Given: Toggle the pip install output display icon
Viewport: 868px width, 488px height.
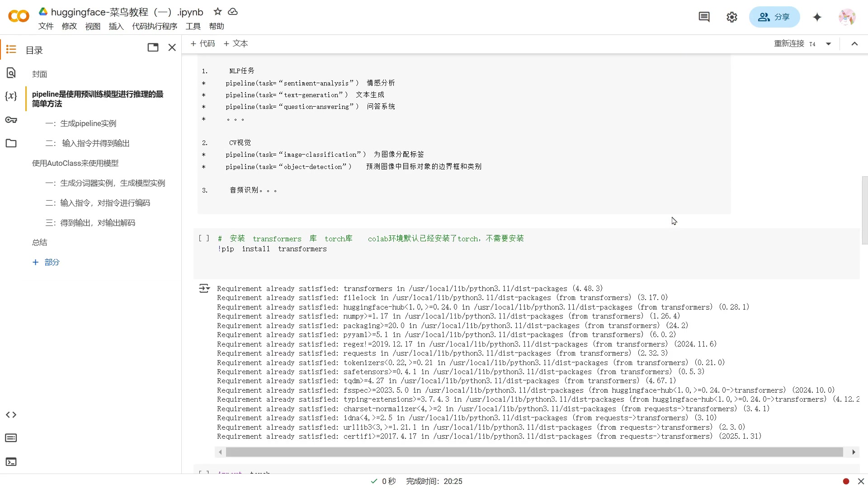Looking at the screenshot, I should (x=204, y=288).
